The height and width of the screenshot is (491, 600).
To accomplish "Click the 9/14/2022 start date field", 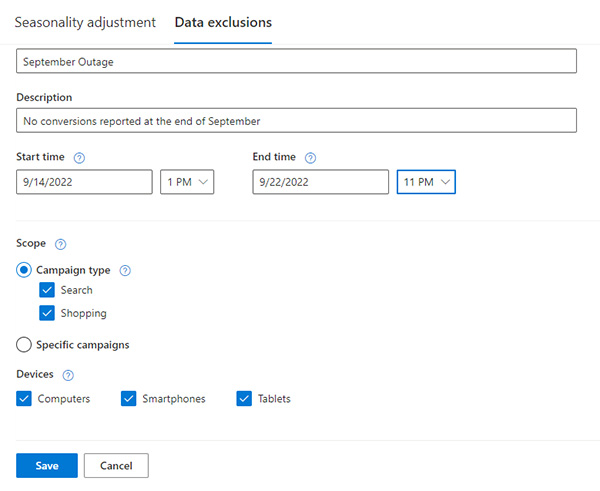I will 84,182.
